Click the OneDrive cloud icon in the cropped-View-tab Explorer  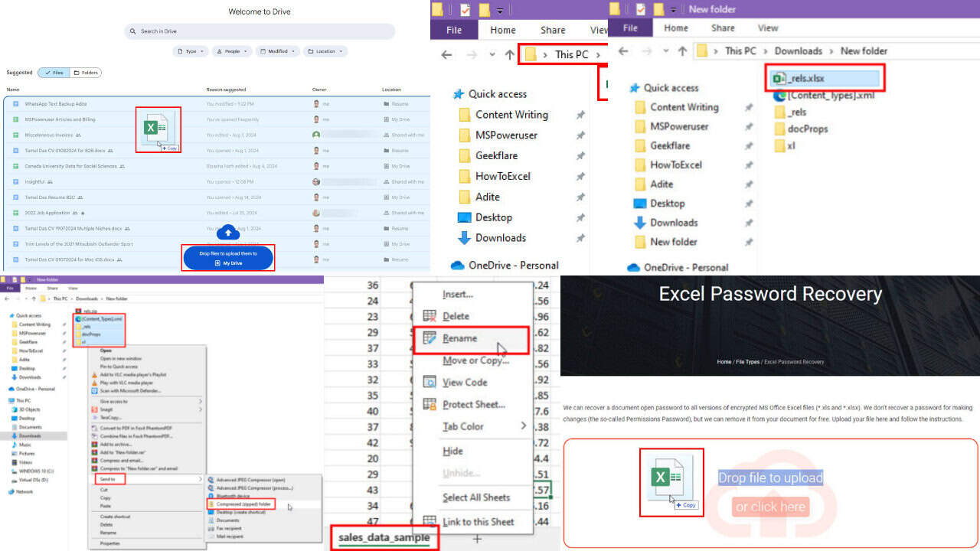coord(458,265)
